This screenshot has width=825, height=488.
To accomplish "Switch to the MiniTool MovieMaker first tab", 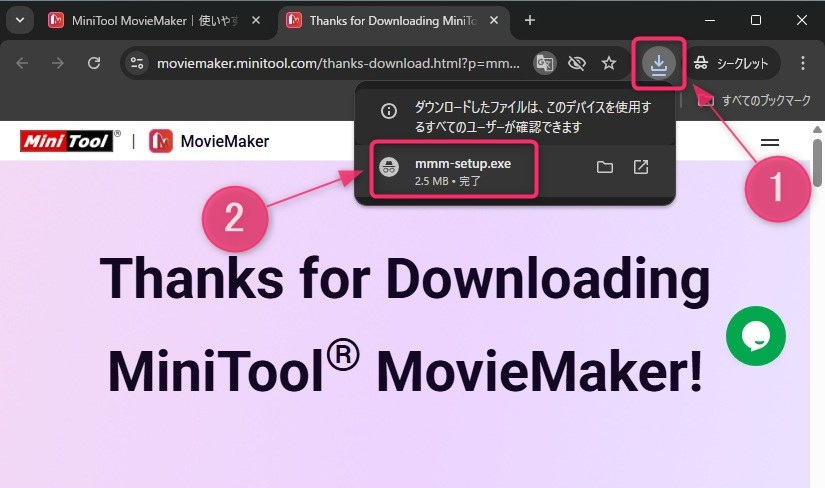I will click(x=150, y=20).
